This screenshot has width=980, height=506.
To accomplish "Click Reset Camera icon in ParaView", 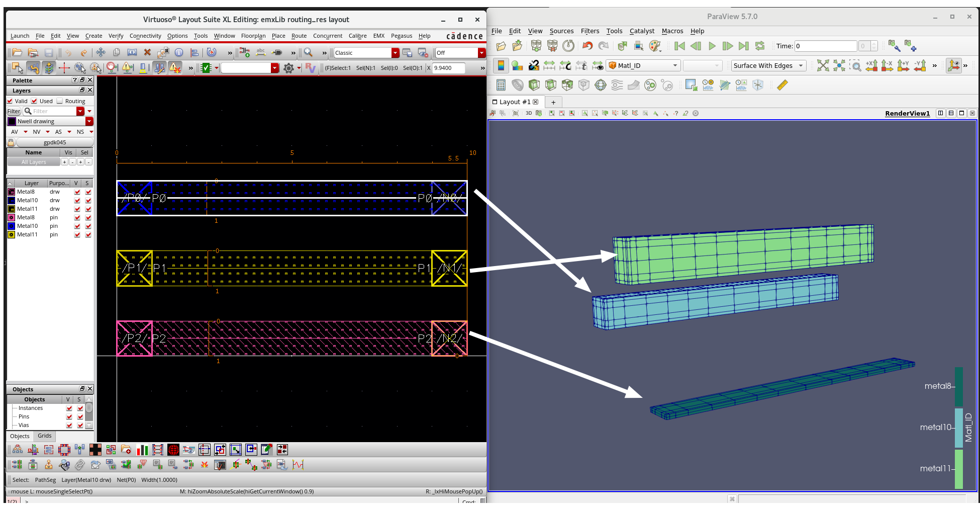I will pos(823,65).
